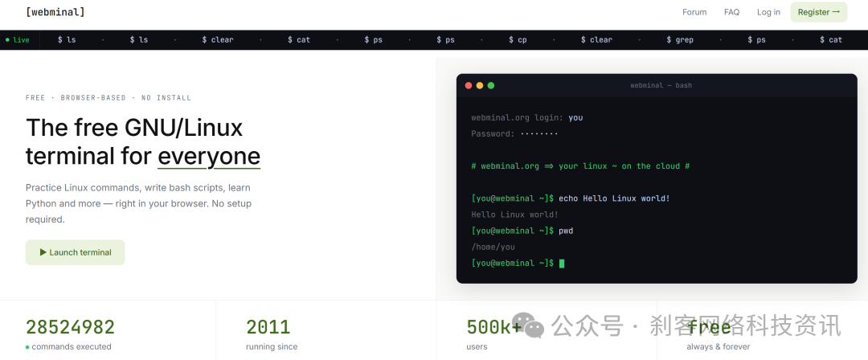Image resolution: width=868 pixels, height=360 pixels.
Task: Click the yellow terminal window dot
Action: pos(479,85)
